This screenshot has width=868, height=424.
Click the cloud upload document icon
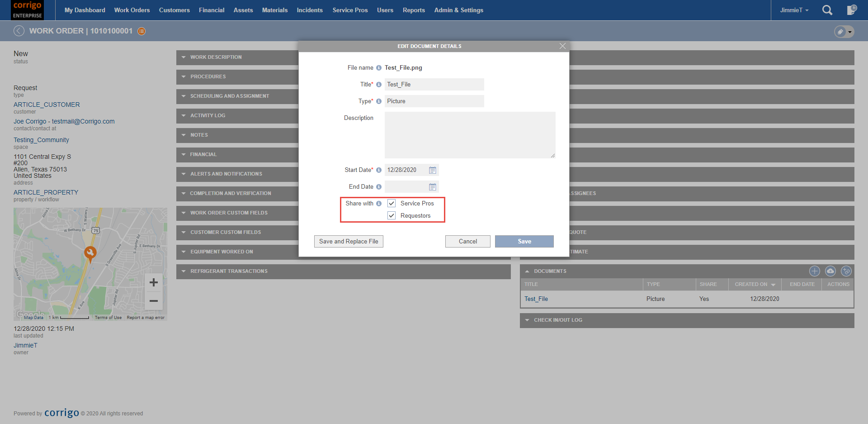click(x=830, y=271)
